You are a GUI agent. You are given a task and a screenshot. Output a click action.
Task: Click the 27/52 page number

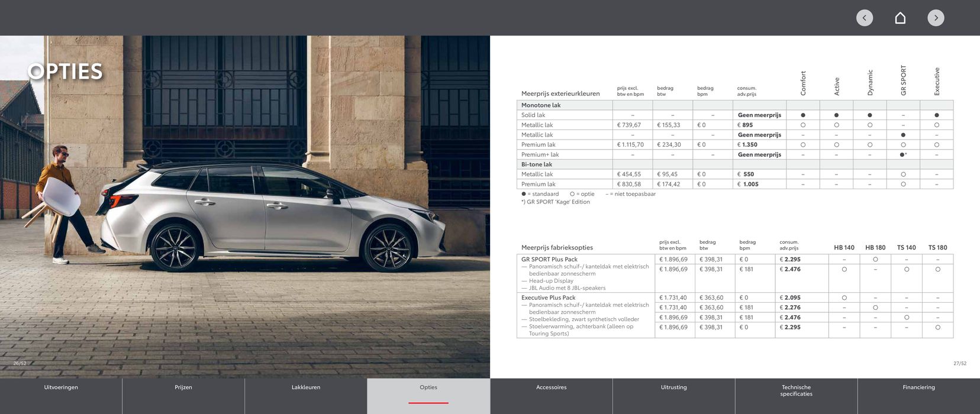coord(959,364)
